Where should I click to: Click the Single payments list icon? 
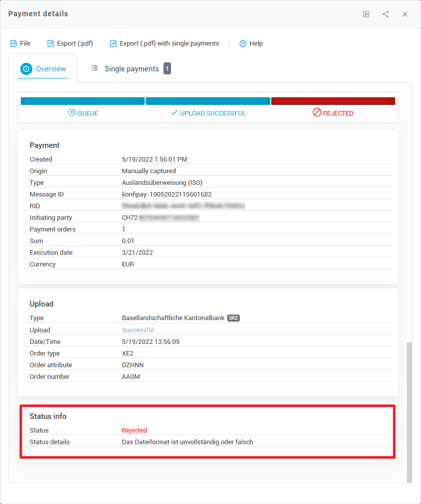[x=95, y=68]
